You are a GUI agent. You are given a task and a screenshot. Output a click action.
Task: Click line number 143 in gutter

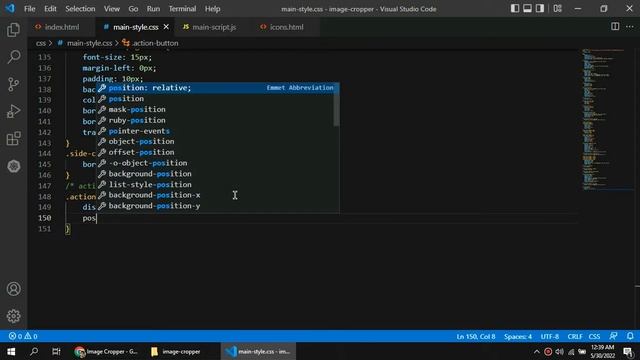pos(44,143)
